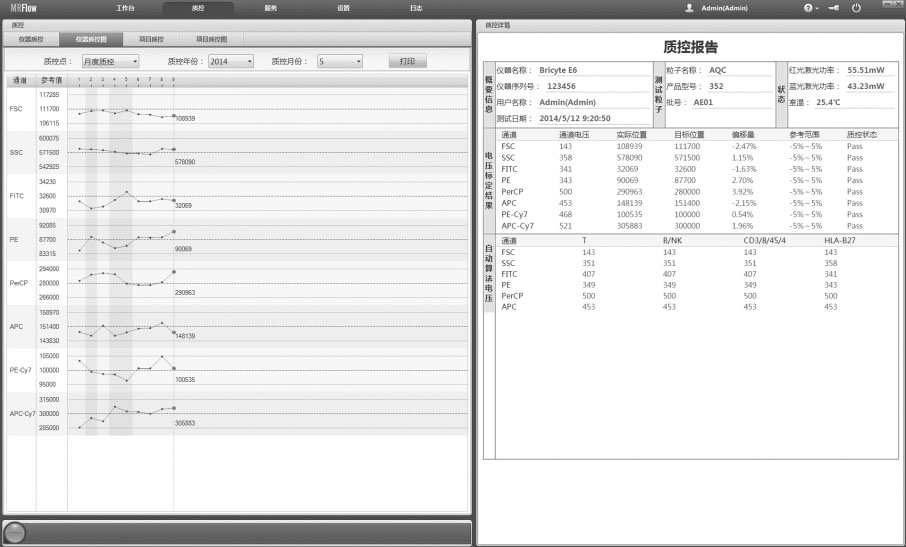Screen dimensions: 906x547
Task: Click the red laser power value 55.51mW
Action: [x=866, y=70]
